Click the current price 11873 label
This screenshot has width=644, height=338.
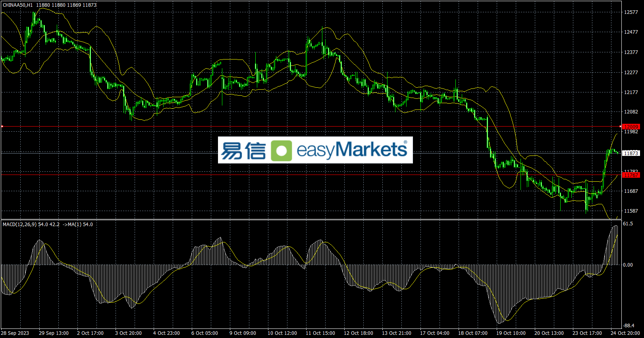pyautogui.click(x=631, y=153)
